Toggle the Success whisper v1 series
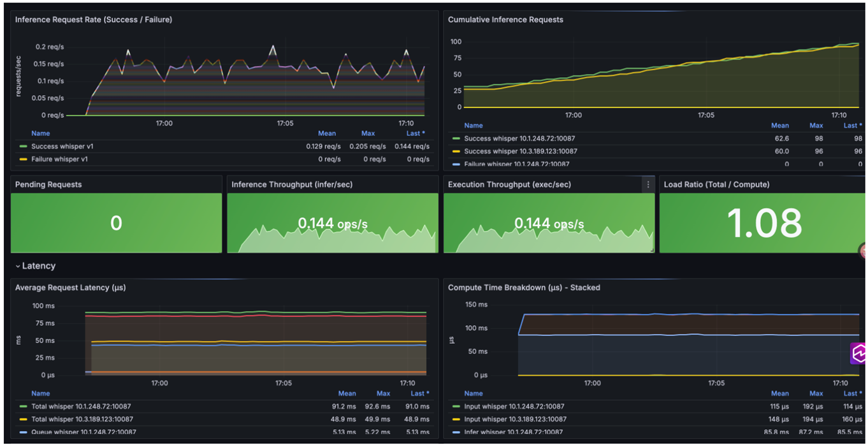Image resolution: width=868 pixels, height=447 pixels. (x=62, y=146)
